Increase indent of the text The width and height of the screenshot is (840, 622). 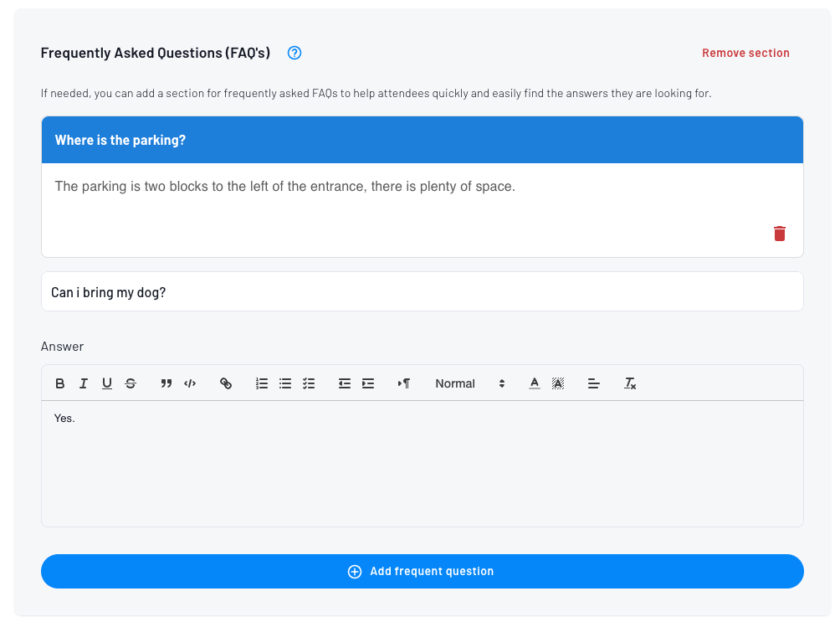[368, 383]
